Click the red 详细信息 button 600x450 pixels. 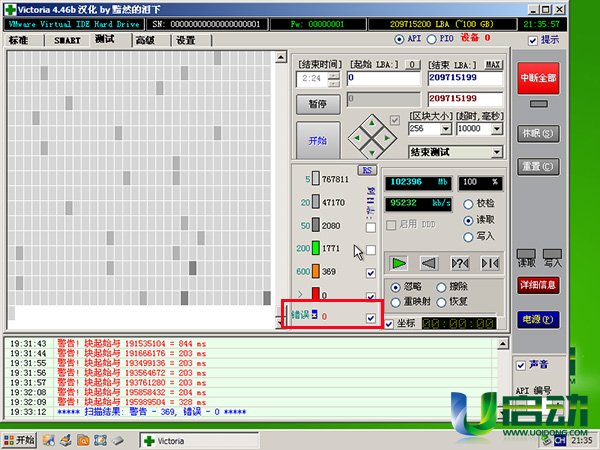[x=538, y=285]
